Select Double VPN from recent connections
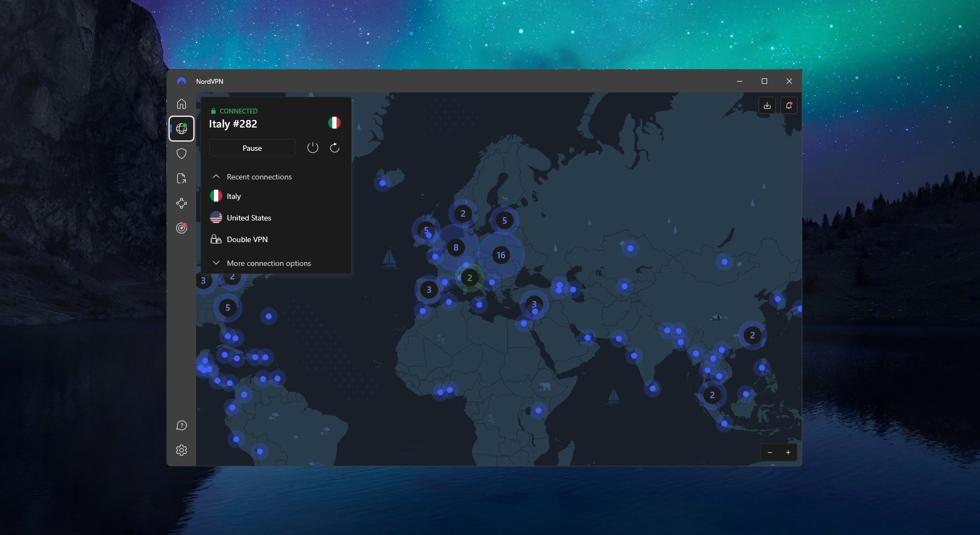This screenshot has height=535, width=980. pyautogui.click(x=276, y=239)
